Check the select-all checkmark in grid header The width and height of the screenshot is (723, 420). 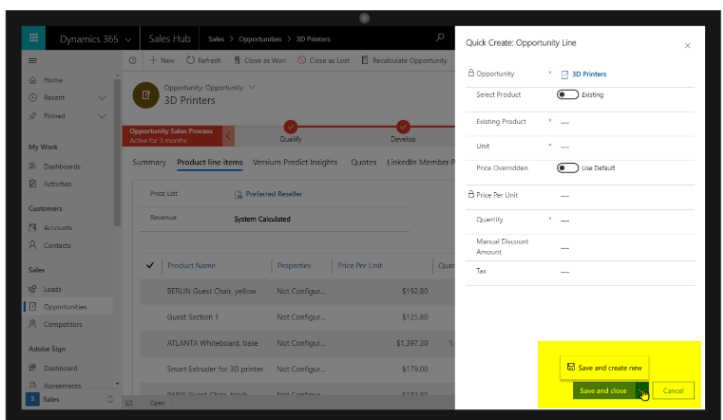(150, 265)
